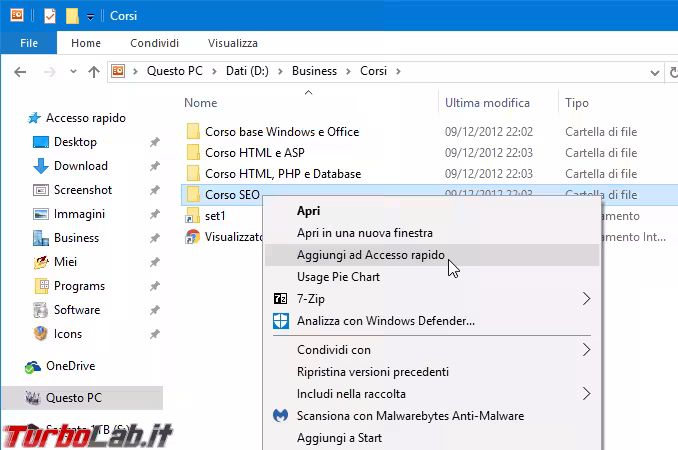Navigate to Dati (D:) in the breadcrumb
678x450 pixels.
pos(247,71)
